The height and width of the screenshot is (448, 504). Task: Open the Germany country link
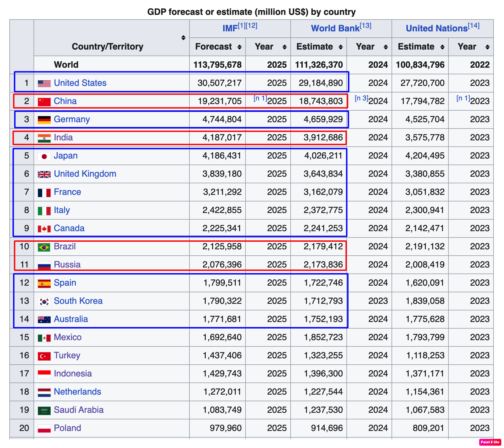(x=72, y=119)
